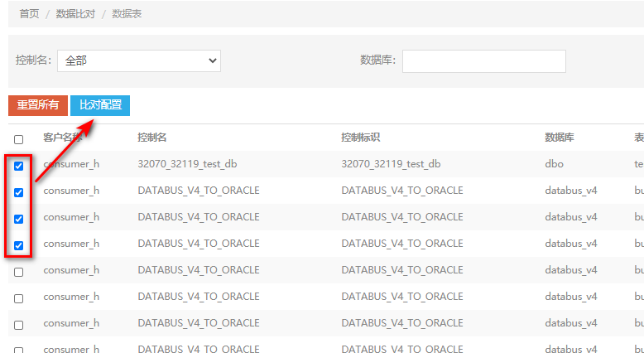Click the 控制名 column header
The width and height of the screenshot is (644, 353).
[x=152, y=138]
